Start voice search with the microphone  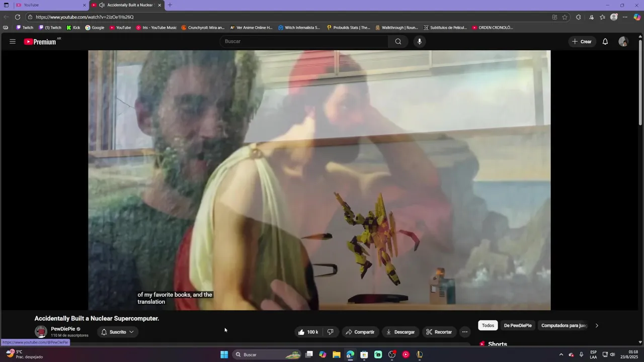tap(419, 41)
